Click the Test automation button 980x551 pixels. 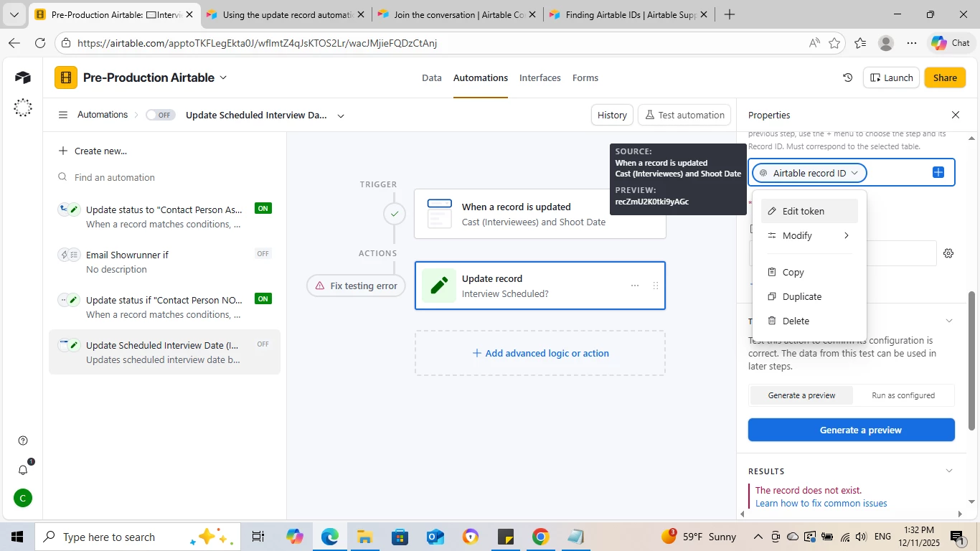click(684, 115)
